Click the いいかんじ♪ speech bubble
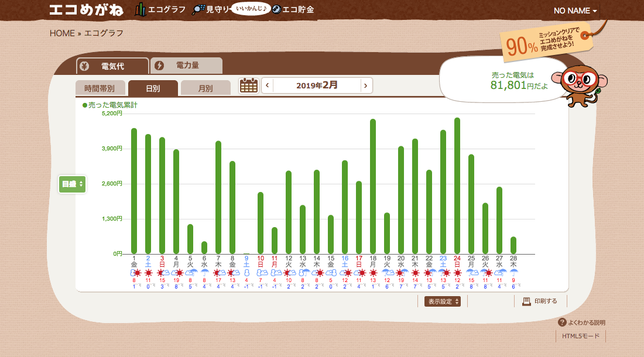The image size is (644, 357). coord(251,9)
